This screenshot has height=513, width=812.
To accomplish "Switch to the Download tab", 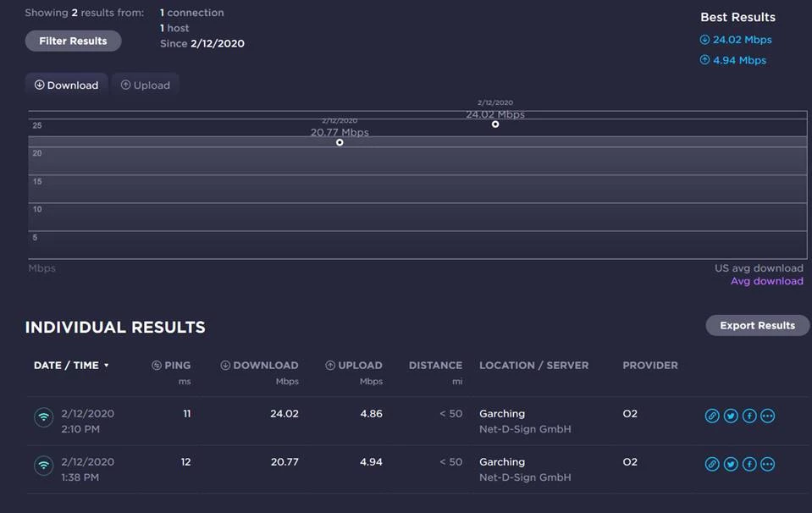I will pyautogui.click(x=66, y=85).
